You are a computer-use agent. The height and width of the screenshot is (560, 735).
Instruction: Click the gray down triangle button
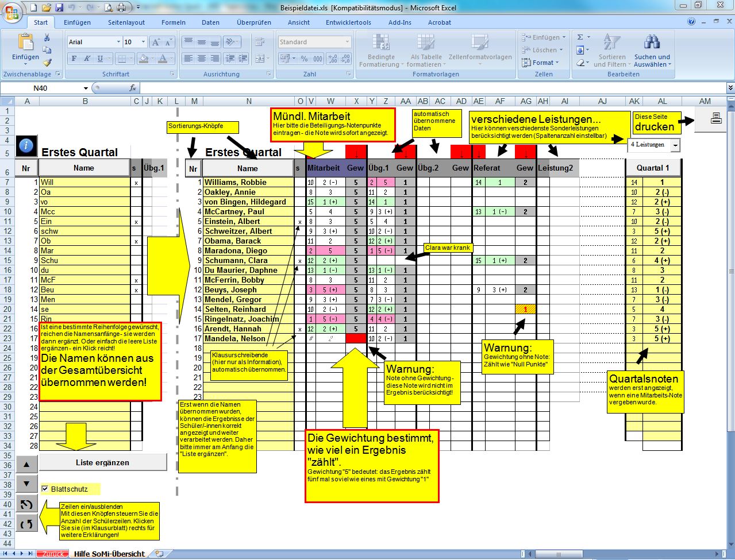click(27, 484)
